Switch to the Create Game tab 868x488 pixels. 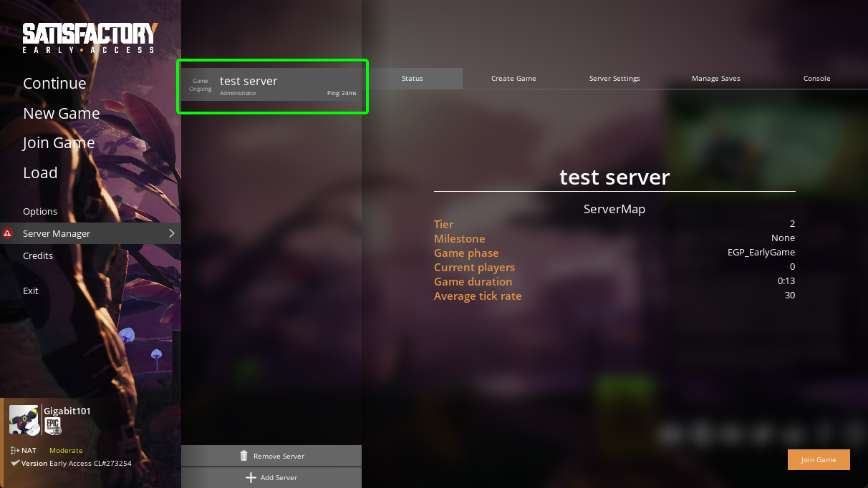pos(513,79)
